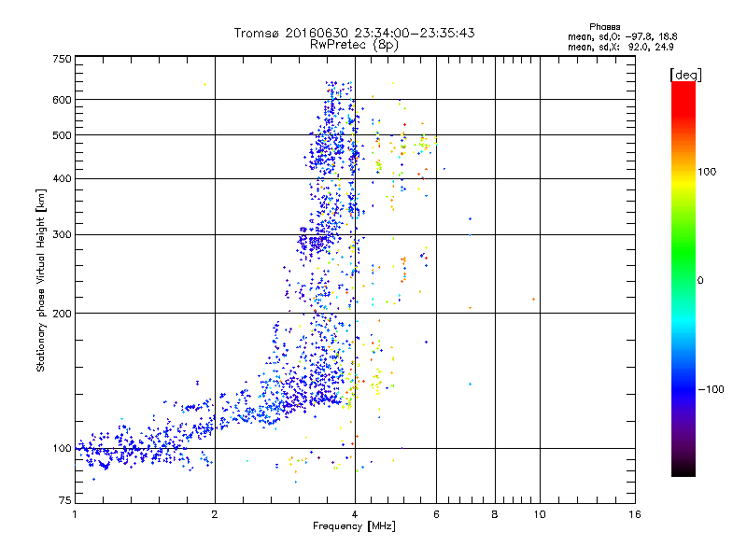The image size is (747, 560).
Task: Click the "Frequency [MHz]" axis label
Action: click(354, 526)
